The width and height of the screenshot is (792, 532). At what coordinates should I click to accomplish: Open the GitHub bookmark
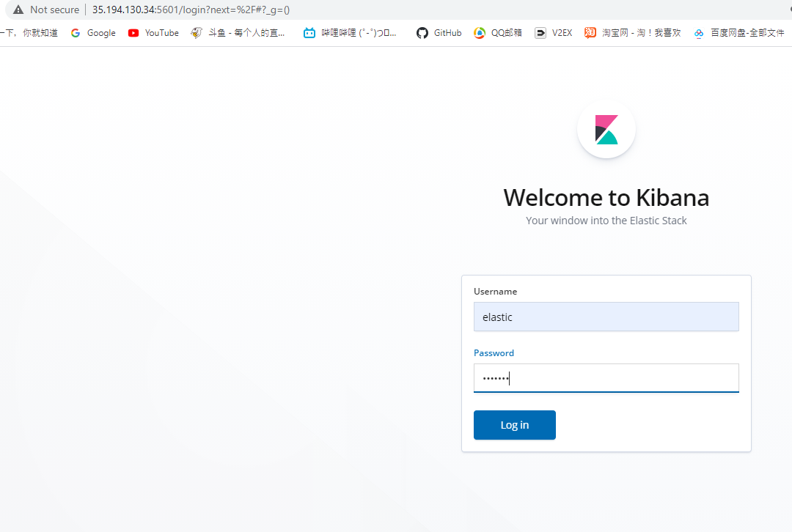(x=439, y=33)
